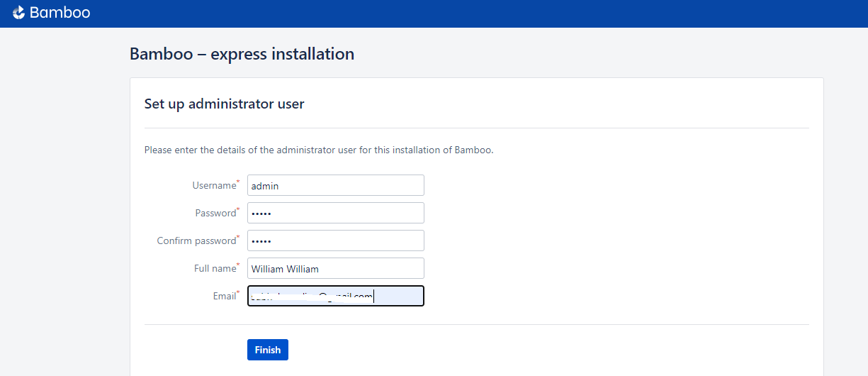Click the Email address input field

(x=336, y=296)
